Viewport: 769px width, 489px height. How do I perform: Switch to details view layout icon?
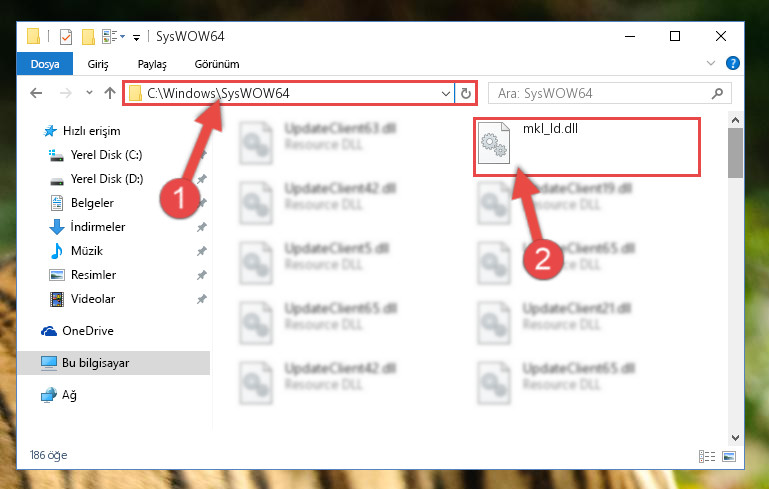point(707,457)
